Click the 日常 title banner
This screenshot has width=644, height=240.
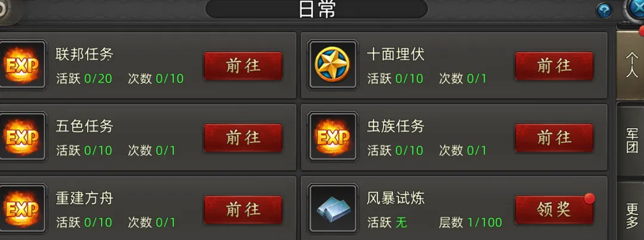click(x=317, y=9)
